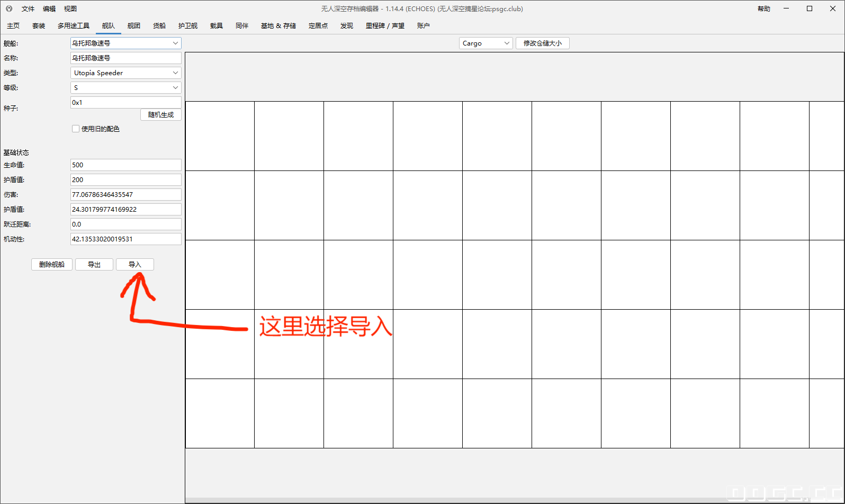Viewport: 845px width, 504px height.
Task: Click the 名称 name input field
Action: [x=125, y=58]
